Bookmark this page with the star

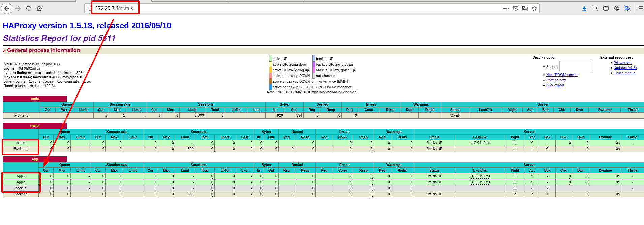(534, 8)
